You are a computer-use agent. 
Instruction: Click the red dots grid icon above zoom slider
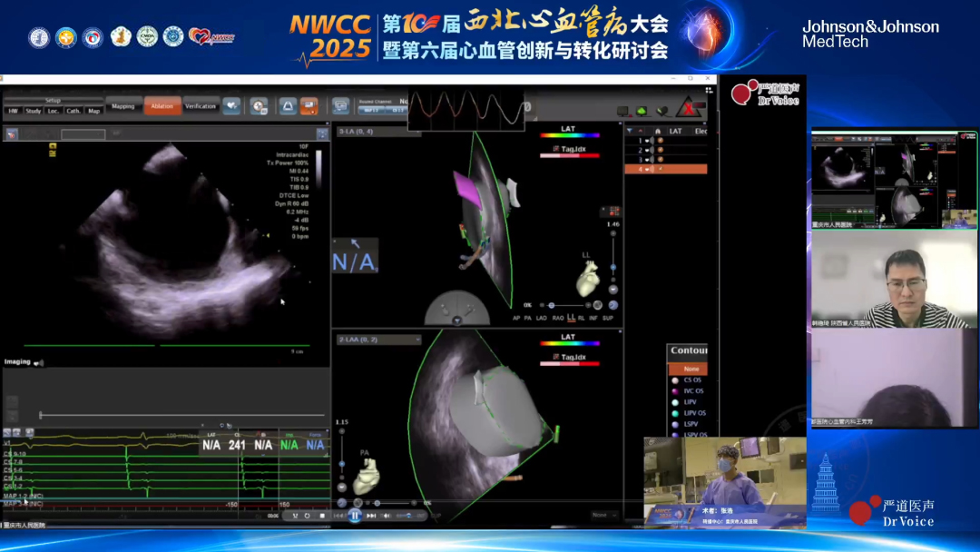pos(613,212)
